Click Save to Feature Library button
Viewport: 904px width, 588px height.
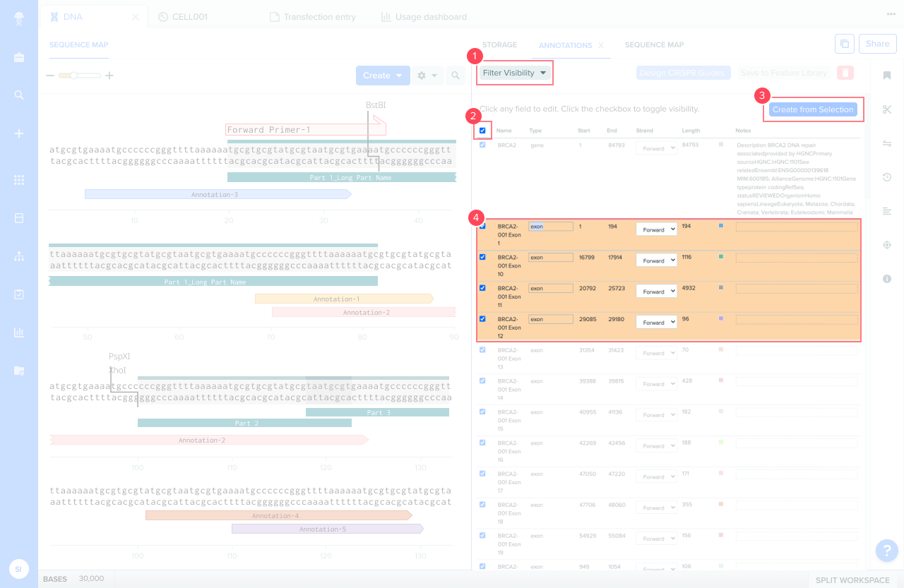point(783,73)
